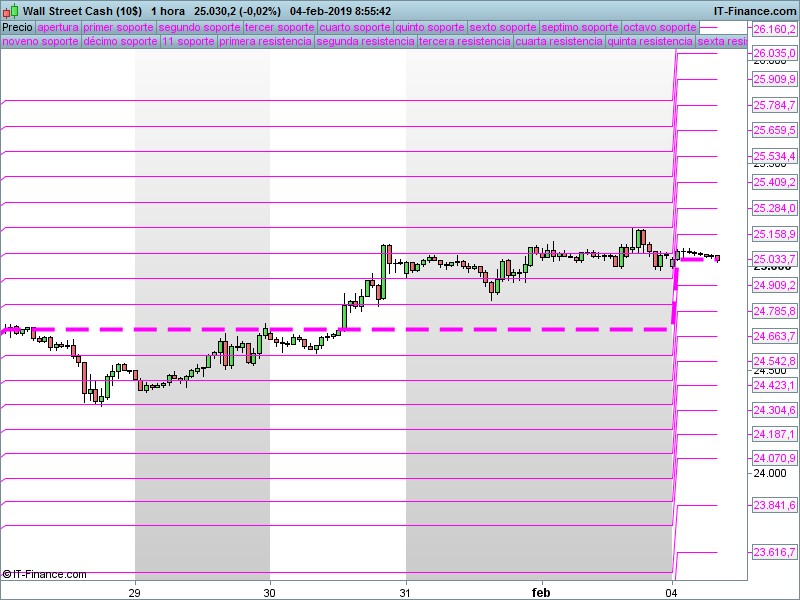Select price level label 25.909,9
This screenshot has width=800, height=600.
(774, 79)
